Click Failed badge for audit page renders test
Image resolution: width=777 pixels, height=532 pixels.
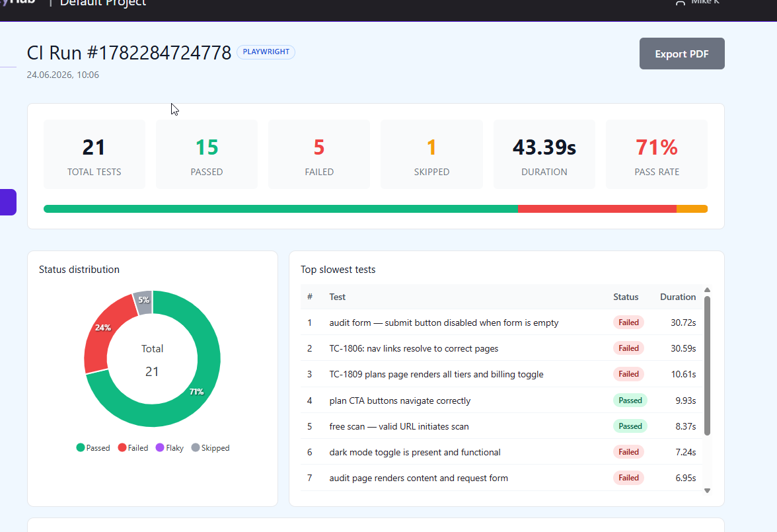(x=628, y=477)
